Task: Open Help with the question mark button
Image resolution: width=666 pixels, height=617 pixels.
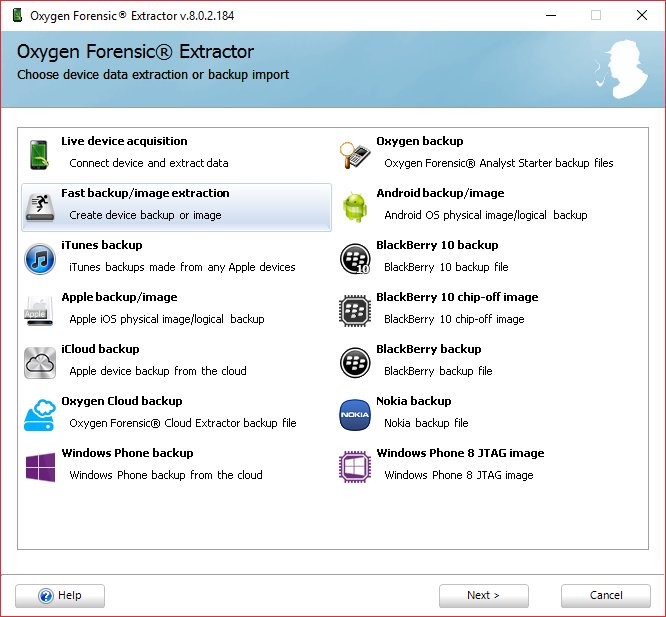Action: tap(60, 596)
